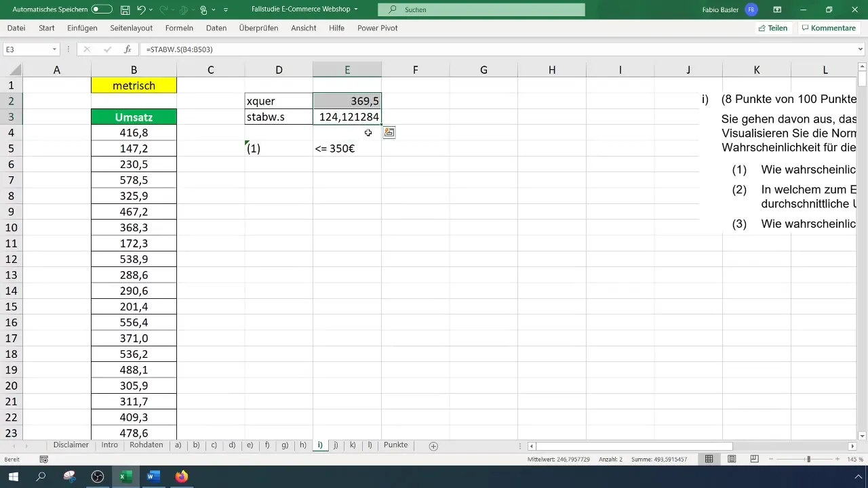Click the horizontal scrollbar right arrow
Viewport: 868px width, 488px height.
point(852,446)
